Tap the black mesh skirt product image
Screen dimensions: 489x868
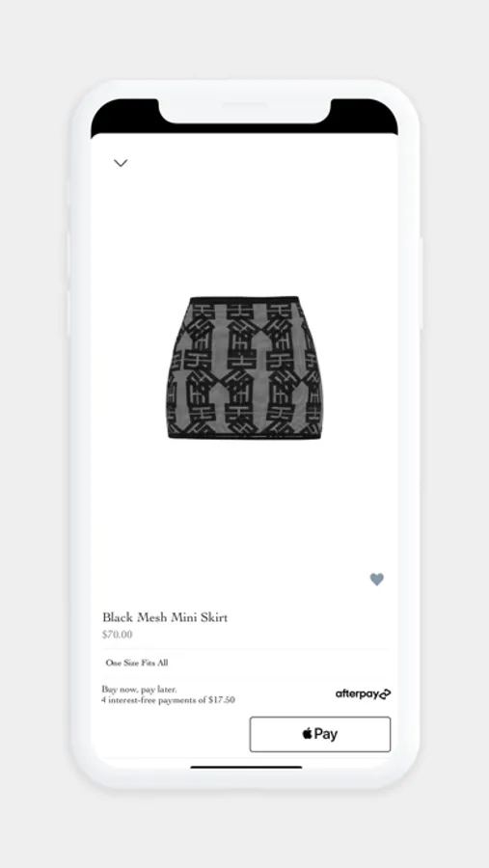point(244,367)
